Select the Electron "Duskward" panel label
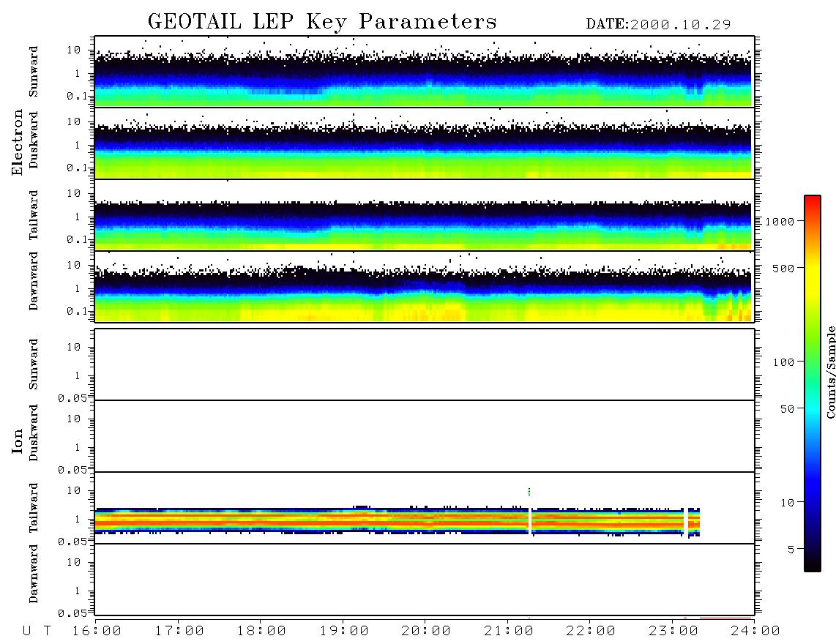The width and height of the screenshot is (836, 644). click(x=34, y=141)
